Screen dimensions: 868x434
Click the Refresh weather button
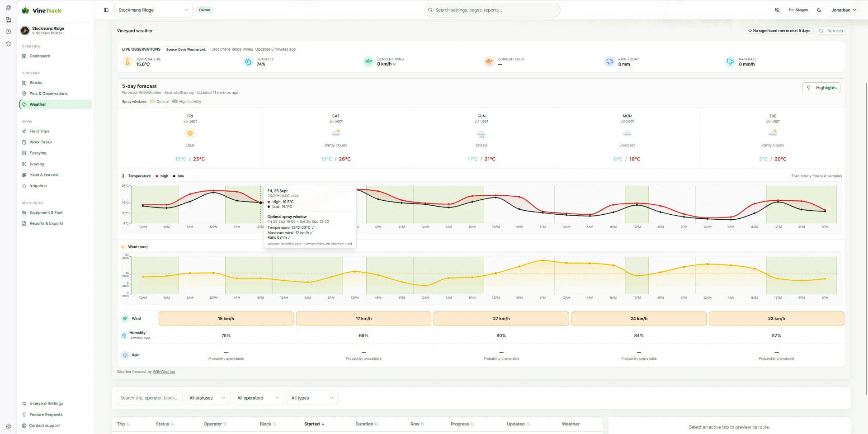(831, 31)
